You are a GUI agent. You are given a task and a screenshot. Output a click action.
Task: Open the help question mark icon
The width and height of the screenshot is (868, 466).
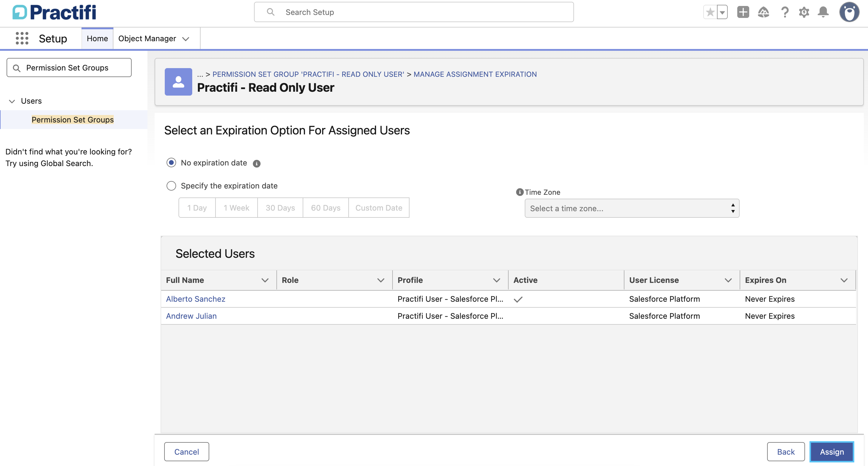pyautogui.click(x=785, y=13)
